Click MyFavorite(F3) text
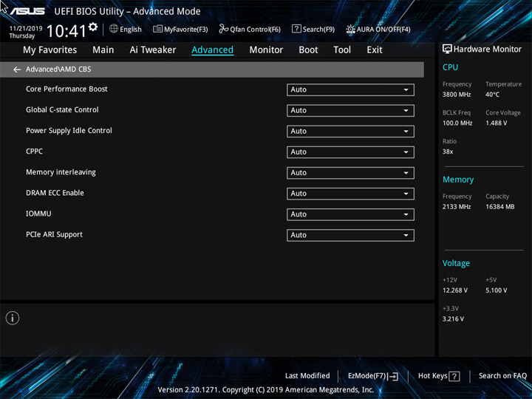This screenshot has width=532, height=399. point(186,30)
